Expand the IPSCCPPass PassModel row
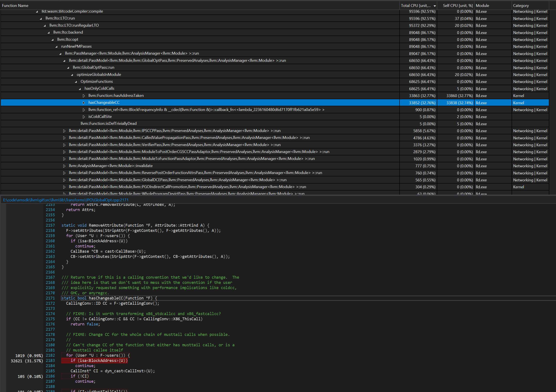 click(x=64, y=130)
